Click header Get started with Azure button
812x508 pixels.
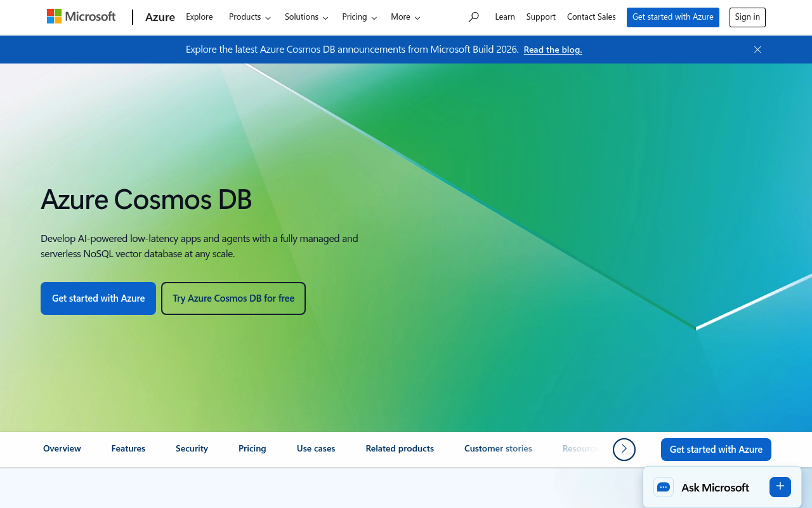[673, 17]
